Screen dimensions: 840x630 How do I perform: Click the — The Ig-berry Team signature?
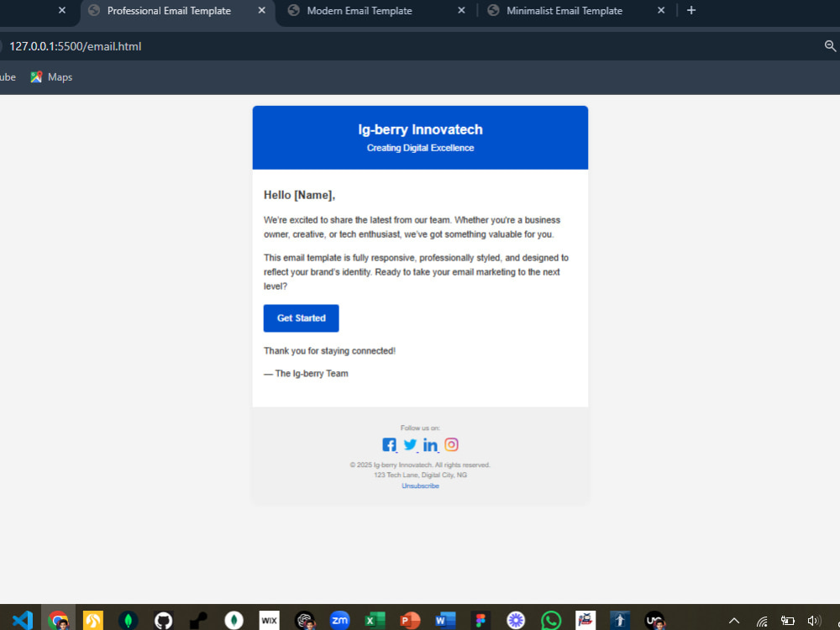coord(306,374)
